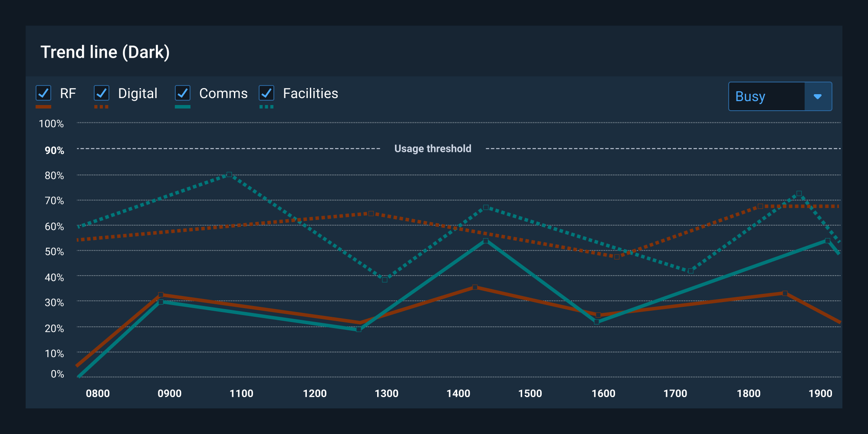Click the 0% axis label
Viewport: 868px width, 434px height.
point(57,374)
